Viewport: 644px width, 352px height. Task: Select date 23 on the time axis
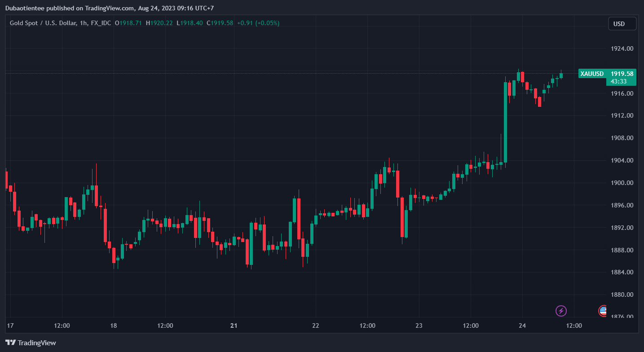419,326
